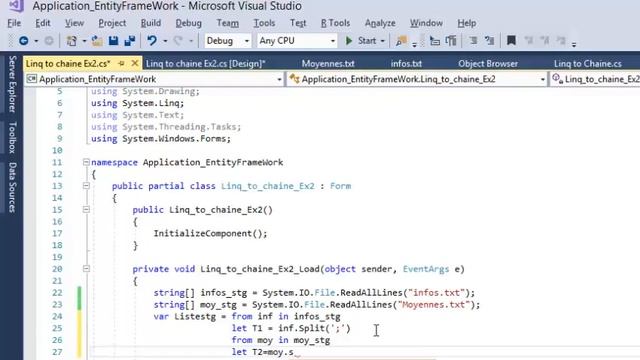Collapse the Linq_to_chaine_Ex2() constructor block
Viewport: 640px width, 360px height.
click(86, 209)
